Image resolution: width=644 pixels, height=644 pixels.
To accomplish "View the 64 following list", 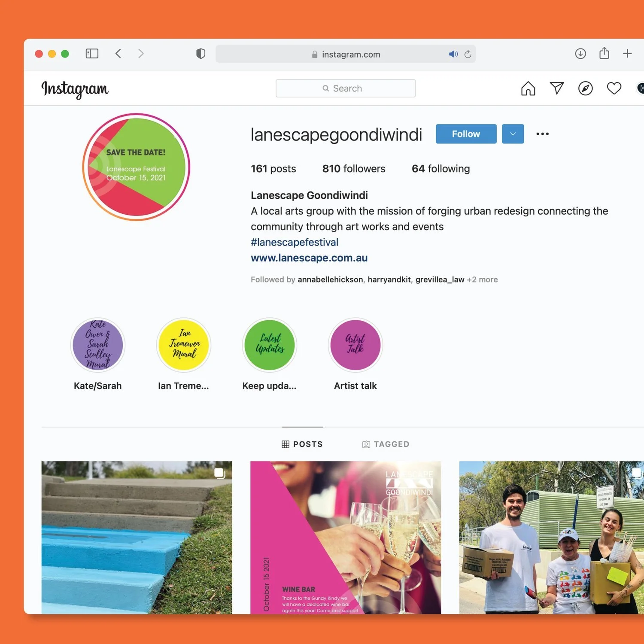I will pyautogui.click(x=440, y=169).
